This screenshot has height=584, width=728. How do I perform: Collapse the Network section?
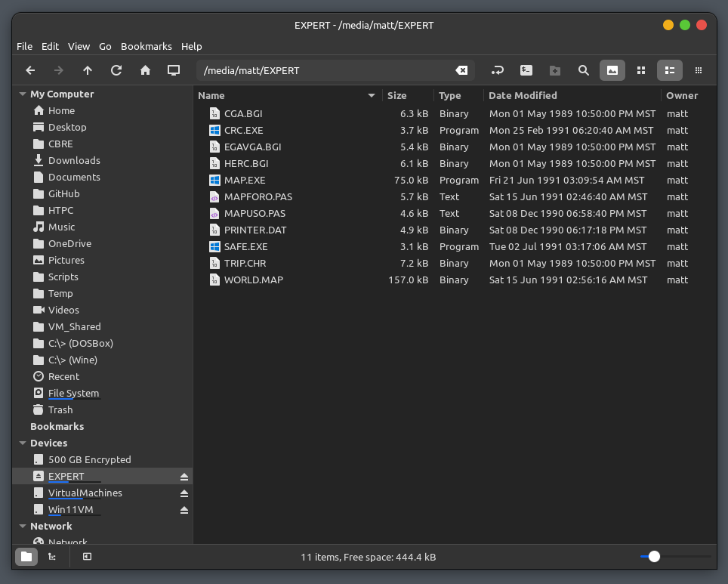[x=22, y=527]
